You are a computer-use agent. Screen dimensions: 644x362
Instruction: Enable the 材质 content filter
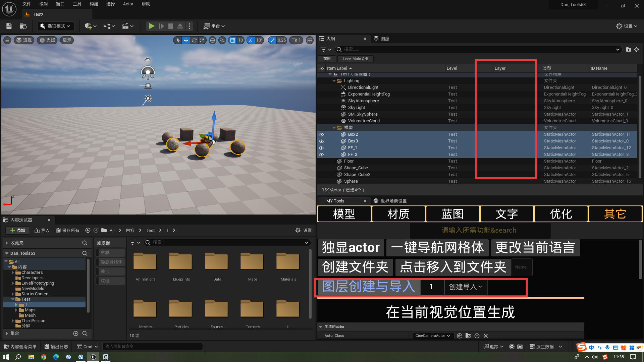click(x=110, y=253)
